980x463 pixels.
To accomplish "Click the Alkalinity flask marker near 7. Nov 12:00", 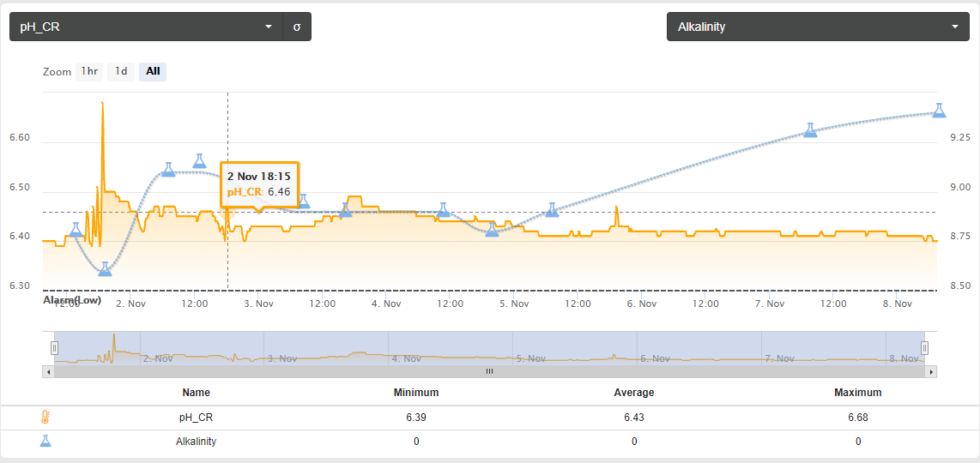I will point(810,130).
